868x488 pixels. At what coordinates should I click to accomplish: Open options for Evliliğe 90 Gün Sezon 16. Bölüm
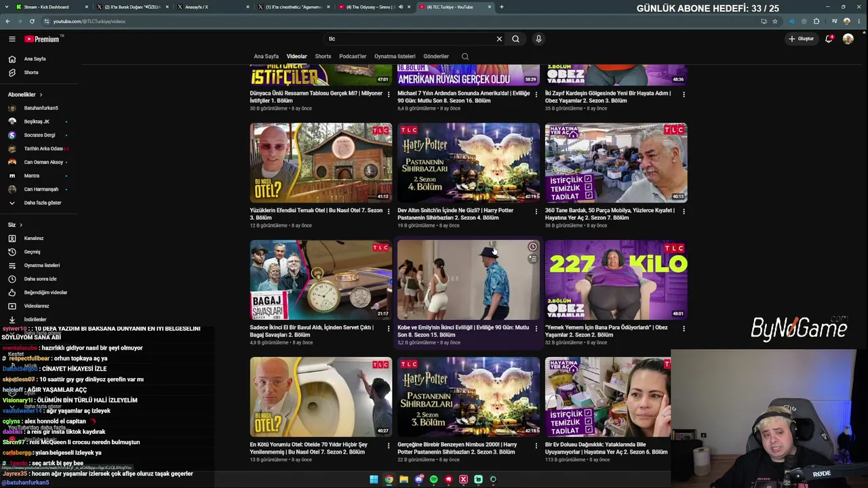[536, 94]
